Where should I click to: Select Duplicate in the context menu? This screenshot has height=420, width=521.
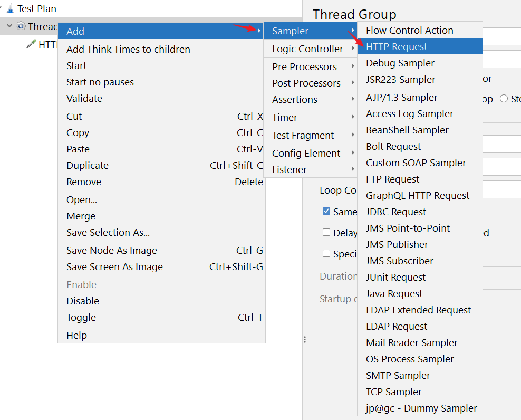88,166
